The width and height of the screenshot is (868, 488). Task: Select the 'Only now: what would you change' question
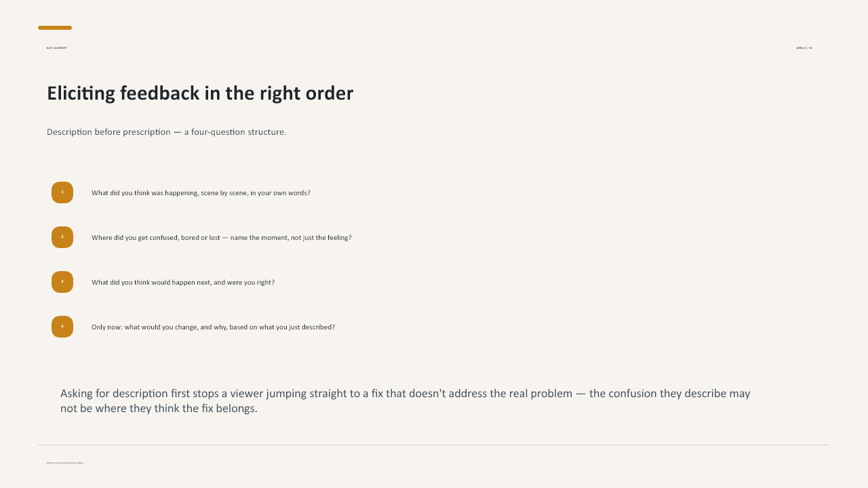click(x=213, y=327)
